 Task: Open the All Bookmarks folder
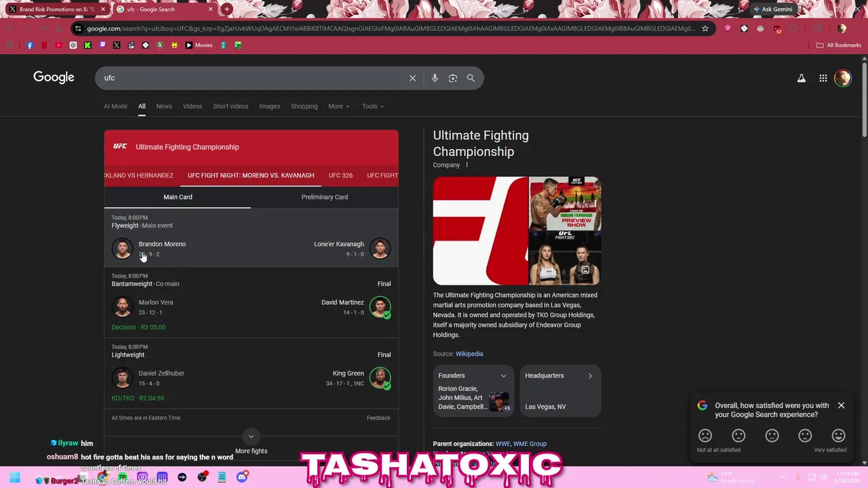point(839,45)
